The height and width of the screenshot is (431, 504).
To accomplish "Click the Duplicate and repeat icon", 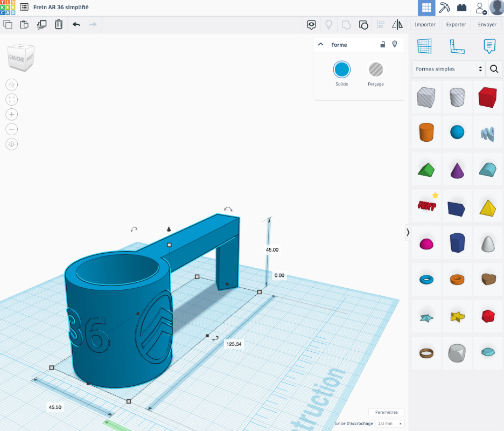I will (x=41, y=24).
